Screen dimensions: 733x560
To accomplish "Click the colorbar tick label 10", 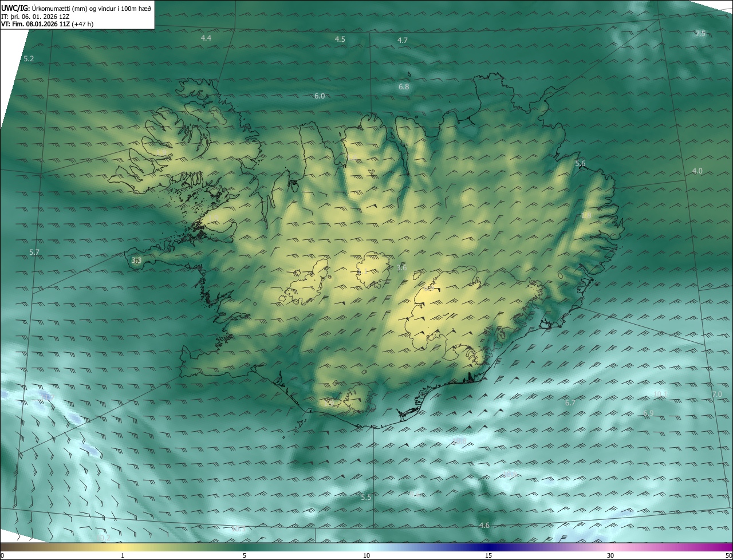I will [x=366, y=555].
